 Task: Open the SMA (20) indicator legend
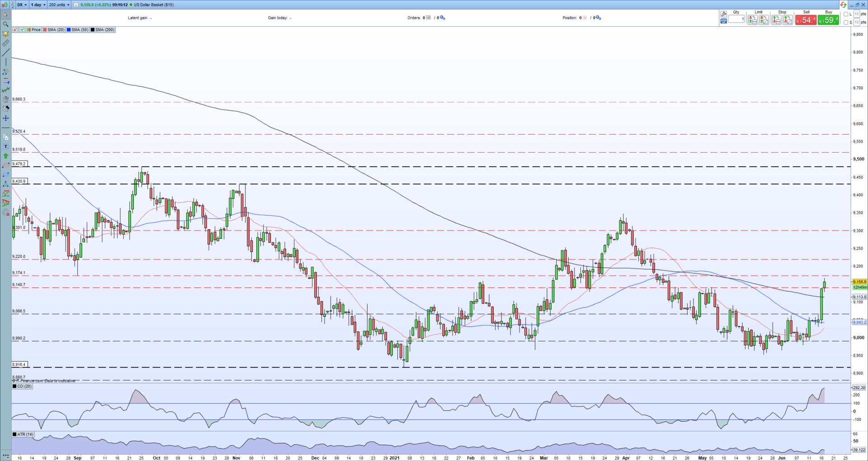(54, 30)
